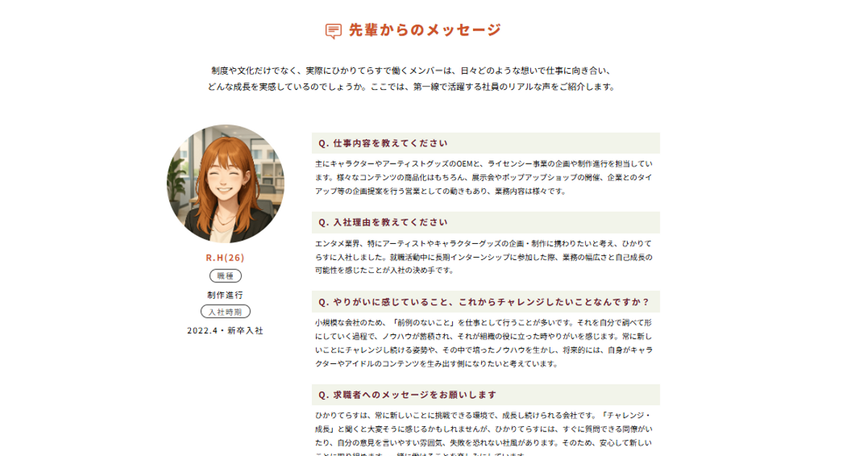Image resolution: width=868 pixels, height=456 pixels.
Task: Click the 制作進行 job title text
Action: [225, 295]
